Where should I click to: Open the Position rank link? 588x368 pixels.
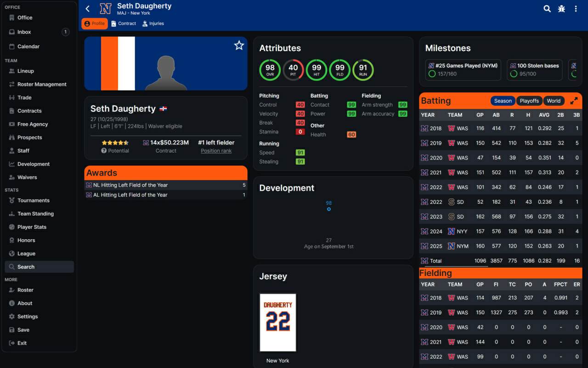coord(216,151)
